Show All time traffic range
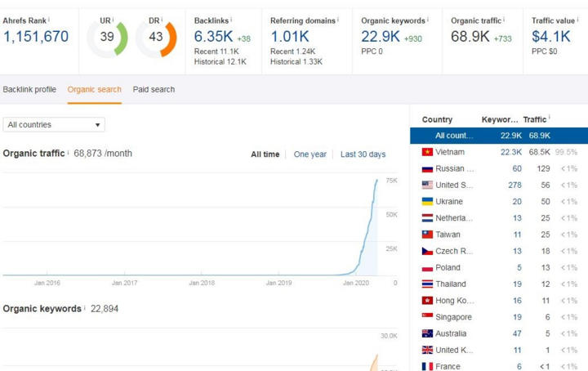Viewport: 588px width, 371px height. (x=265, y=154)
